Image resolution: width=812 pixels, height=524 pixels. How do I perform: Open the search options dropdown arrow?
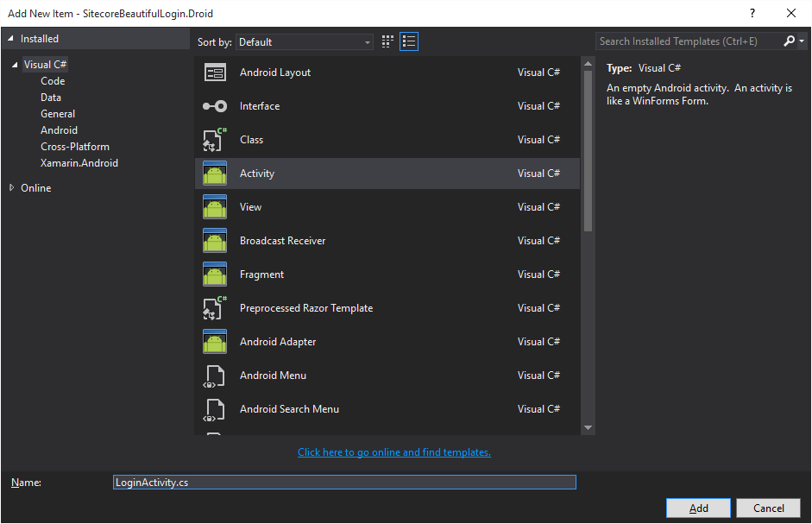[x=802, y=41]
